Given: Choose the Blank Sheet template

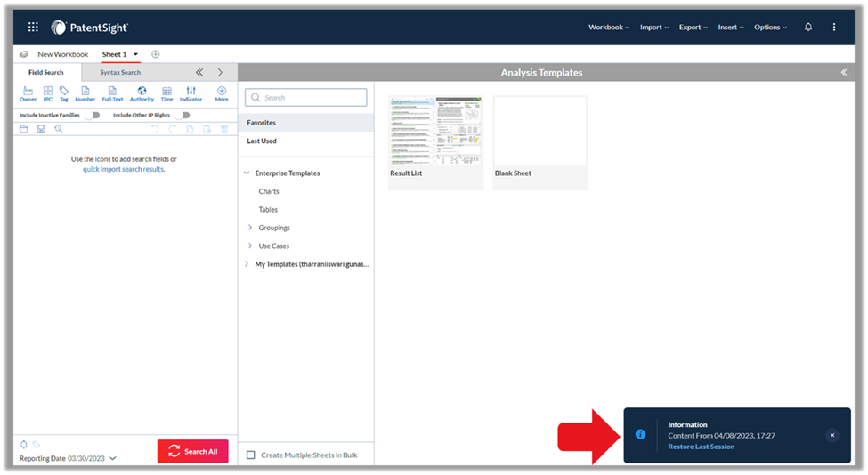Looking at the screenshot, I should pos(539,142).
